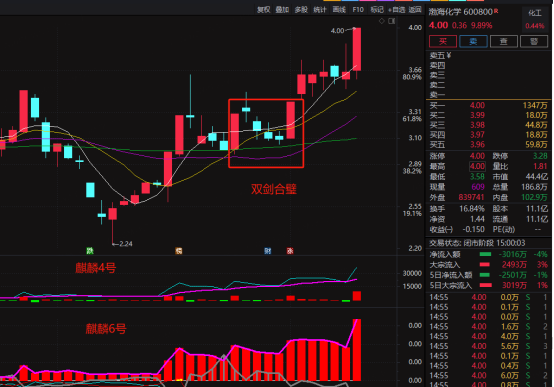Add stock via +自选 watchlist toggle

pyautogui.click(x=396, y=10)
